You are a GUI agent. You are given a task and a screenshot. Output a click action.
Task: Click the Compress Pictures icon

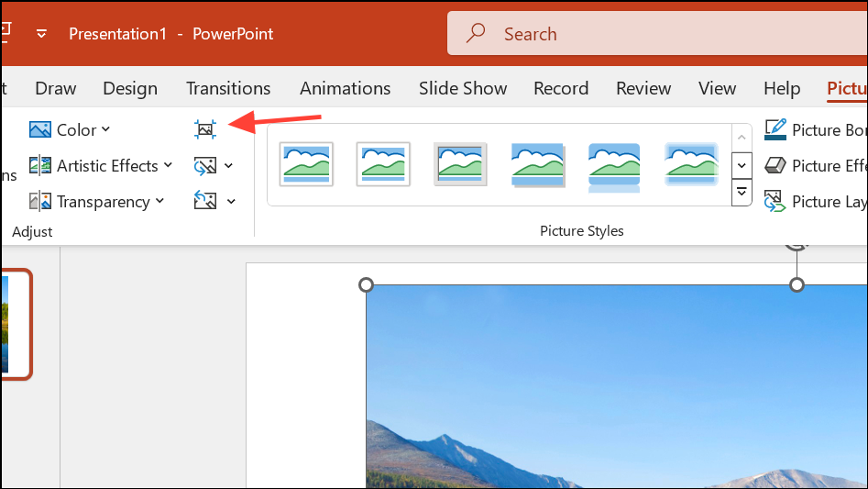(205, 129)
